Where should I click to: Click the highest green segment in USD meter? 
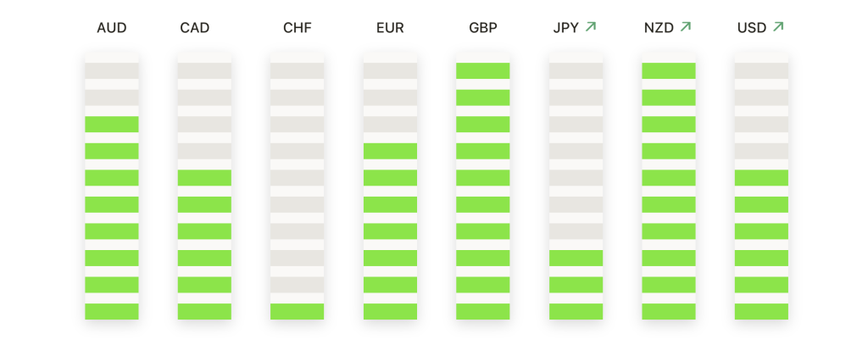point(762,178)
